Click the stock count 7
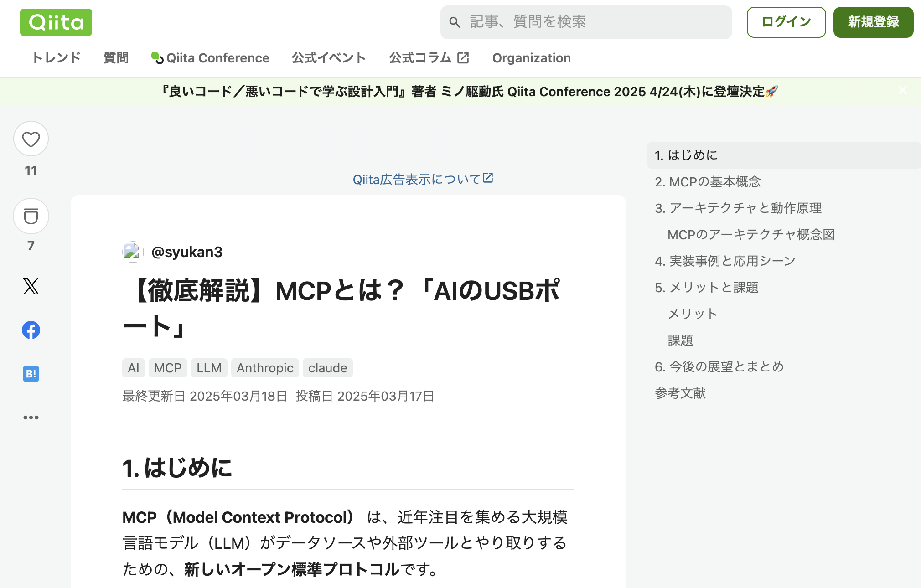 (31, 246)
